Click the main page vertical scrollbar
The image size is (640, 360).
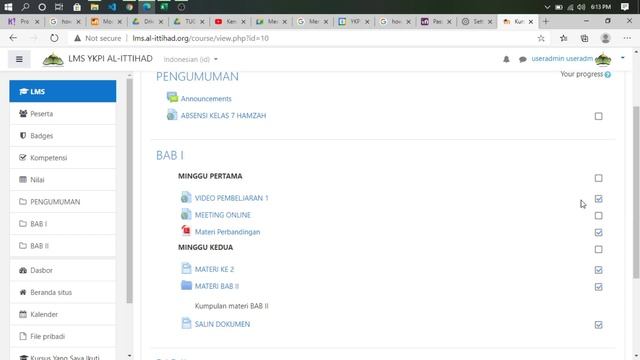point(636,192)
